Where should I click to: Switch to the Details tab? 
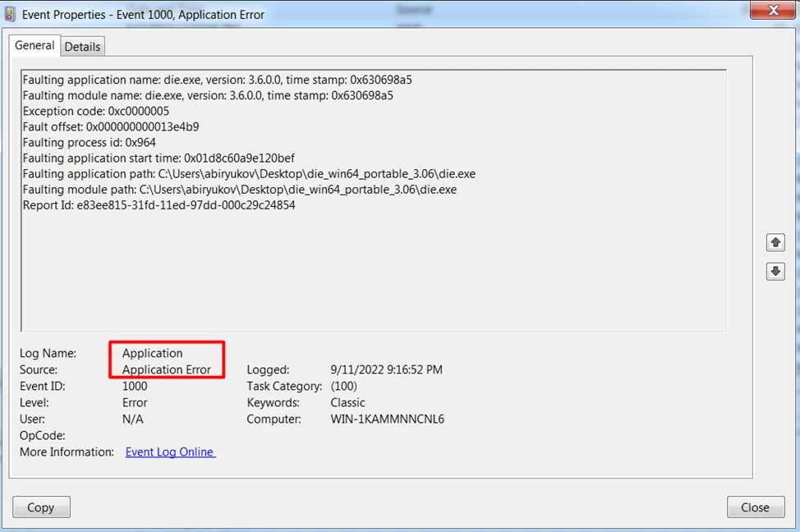click(x=82, y=46)
